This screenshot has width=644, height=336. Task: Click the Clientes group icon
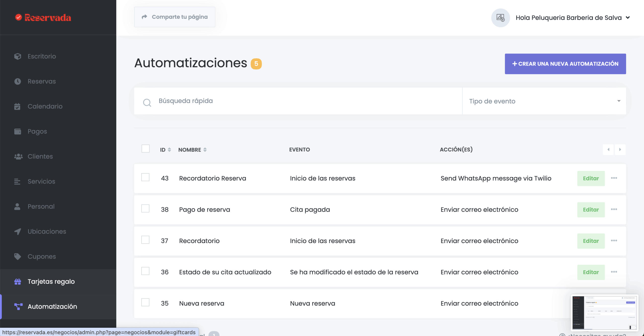[18, 156]
